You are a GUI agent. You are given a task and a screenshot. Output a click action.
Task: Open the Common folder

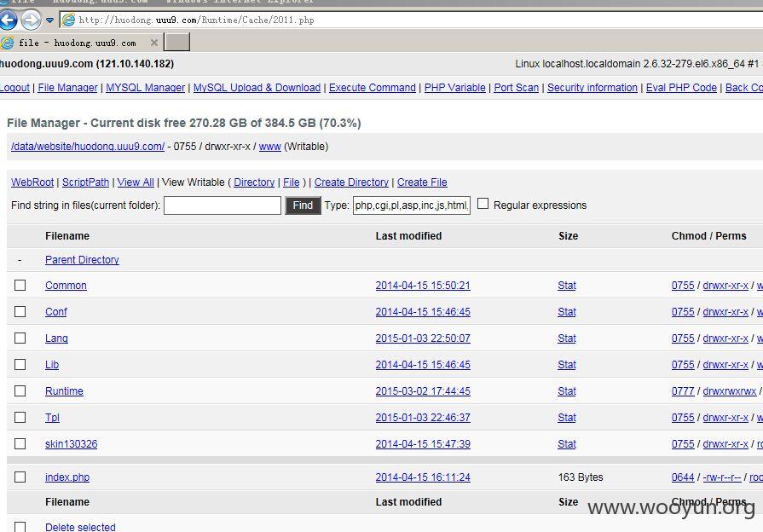[66, 286]
